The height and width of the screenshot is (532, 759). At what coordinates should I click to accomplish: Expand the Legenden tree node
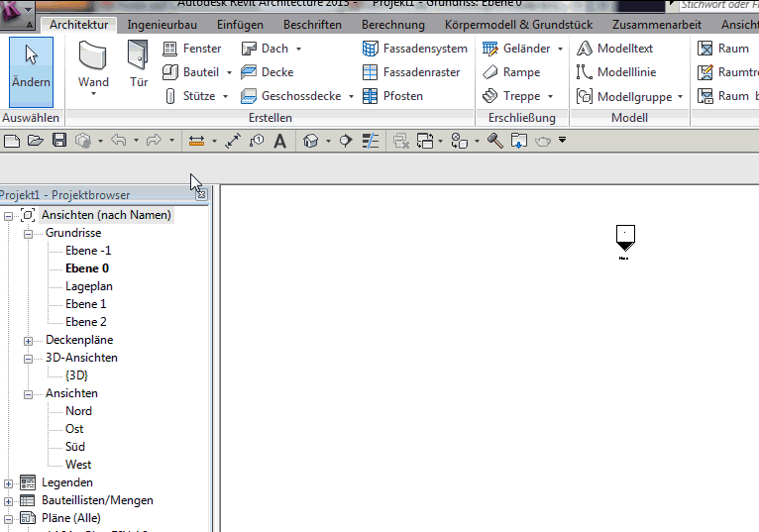8,483
